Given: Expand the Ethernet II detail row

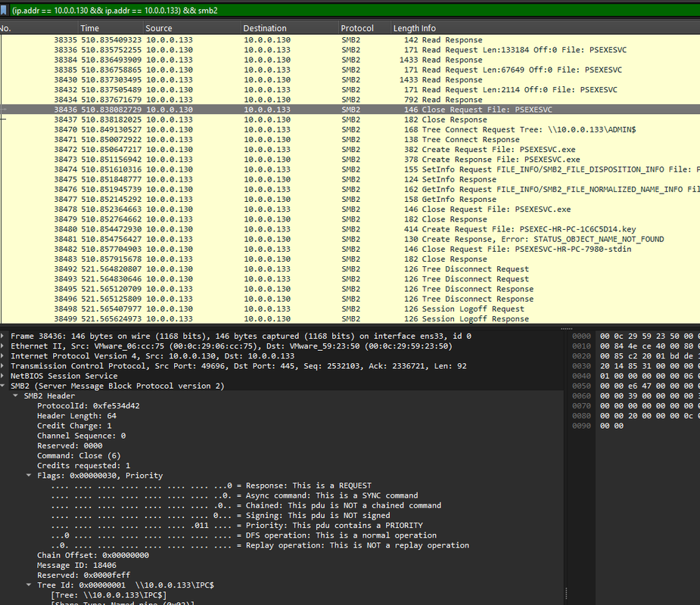Looking at the screenshot, I should (x=3, y=346).
